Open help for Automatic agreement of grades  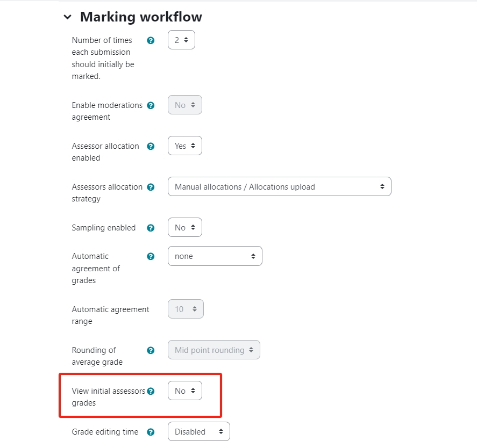150,256
